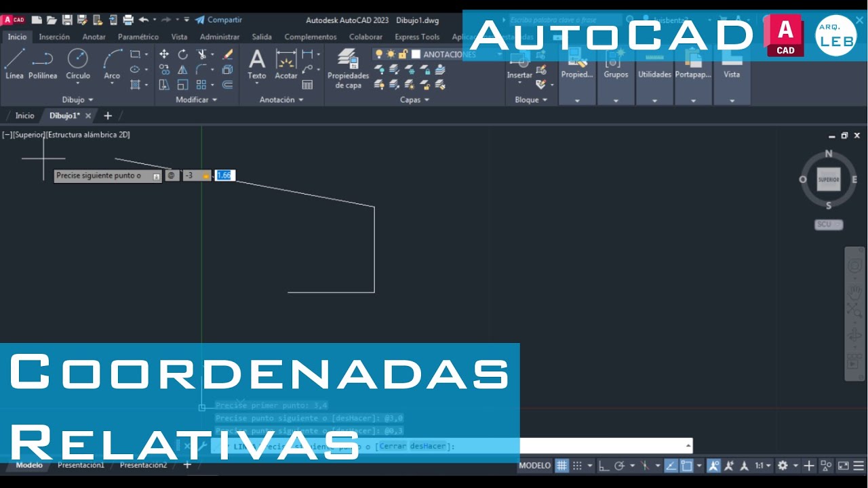
Task: Toggle polar tracking in status bar
Action: [619, 466]
